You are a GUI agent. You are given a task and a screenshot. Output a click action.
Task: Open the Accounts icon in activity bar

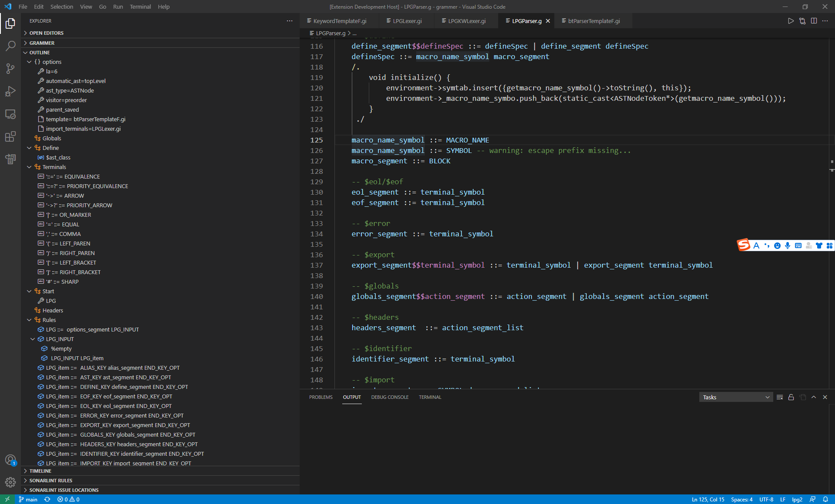pyautogui.click(x=10, y=460)
